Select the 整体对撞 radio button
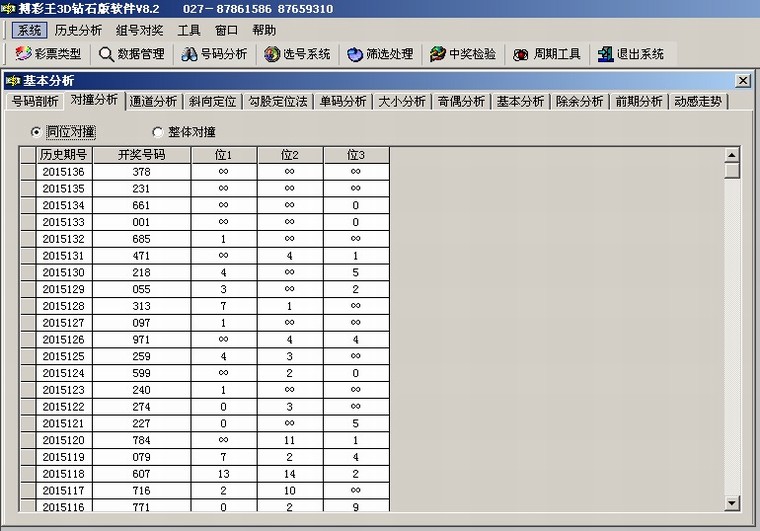 pyautogui.click(x=157, y=131)
